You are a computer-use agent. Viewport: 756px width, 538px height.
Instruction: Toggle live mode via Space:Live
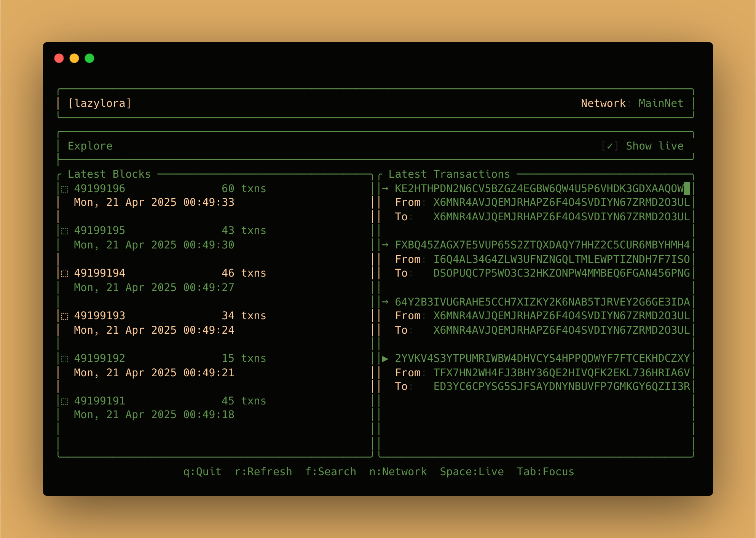[472, 471]
